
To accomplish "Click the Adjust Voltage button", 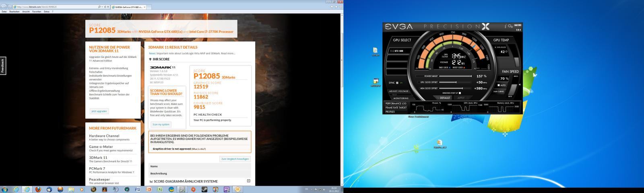I will coord(399,91).
